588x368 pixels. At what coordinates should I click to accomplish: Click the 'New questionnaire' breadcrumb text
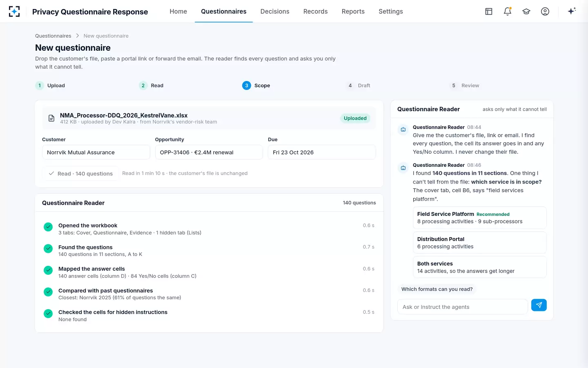[106, 36]
